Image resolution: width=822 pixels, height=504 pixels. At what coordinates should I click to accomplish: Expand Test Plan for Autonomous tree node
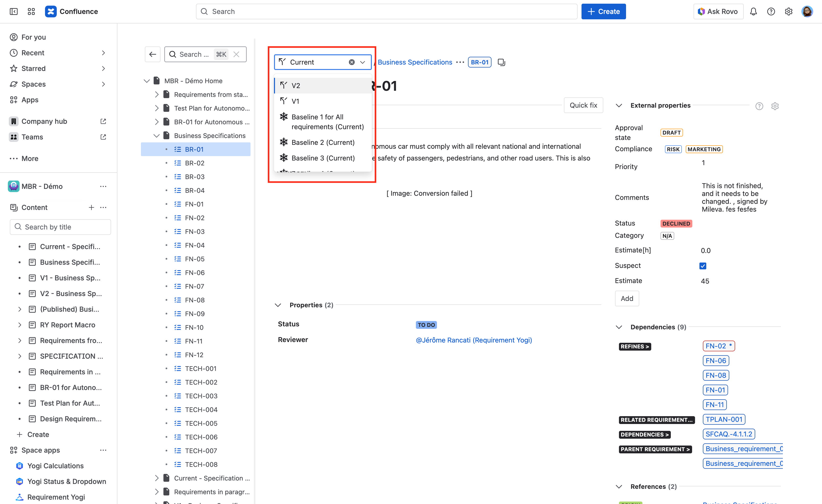coord(157,108)
